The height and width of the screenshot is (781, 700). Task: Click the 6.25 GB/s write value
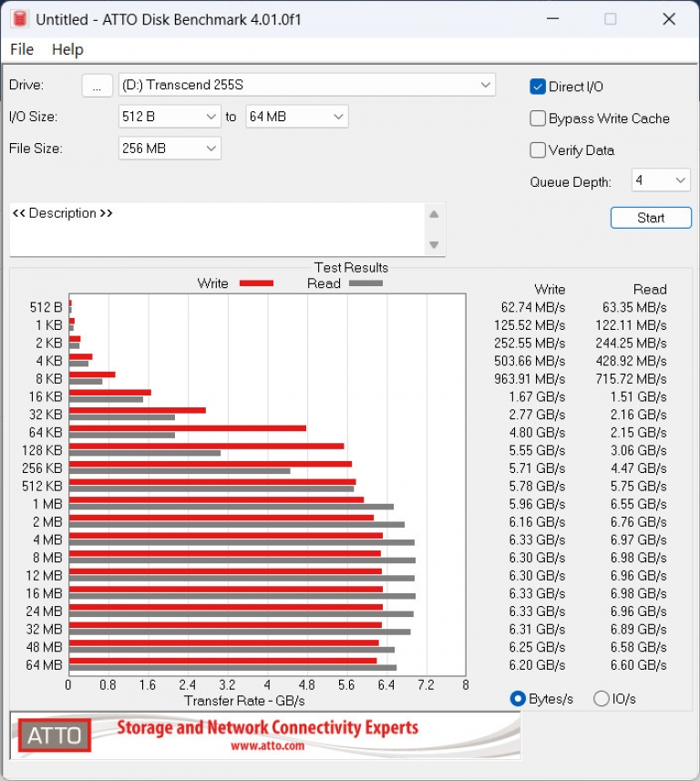(x=537, y=647)
